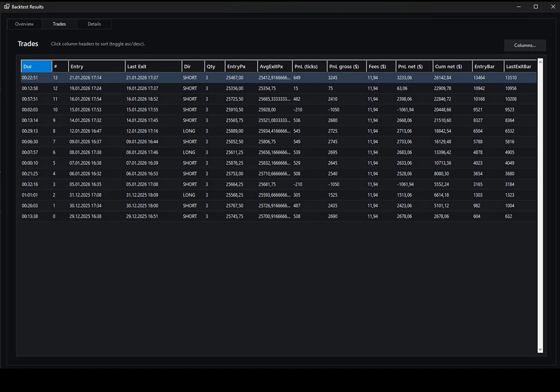Click scrollbar down arrow in trades table

[540, 350]
